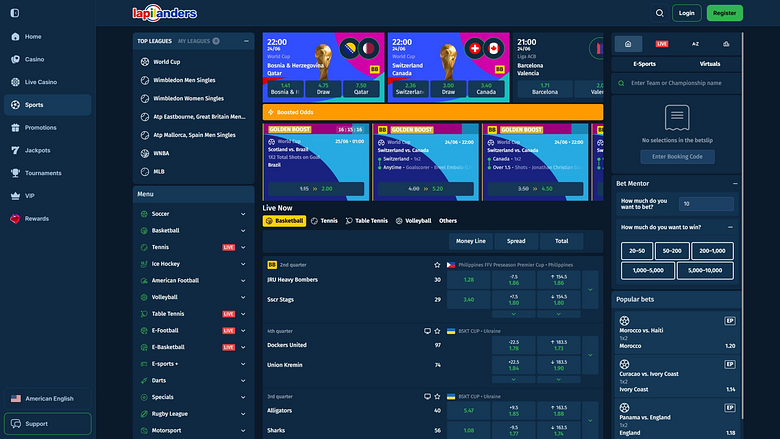Screen dimensions: 780x439
Task: Open the Boosted Odds orange banner
Action: (x=433, y=112)
